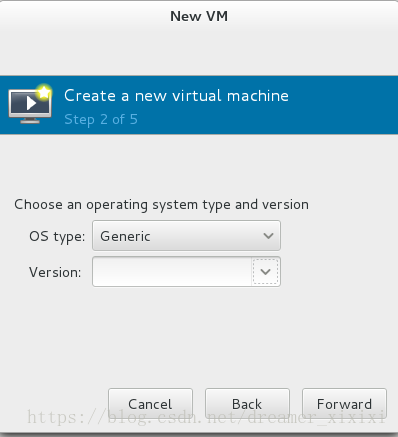Click the 'OS type:' label
The height and width of the screenshot is (437, 398).
(x=57, y=236)
